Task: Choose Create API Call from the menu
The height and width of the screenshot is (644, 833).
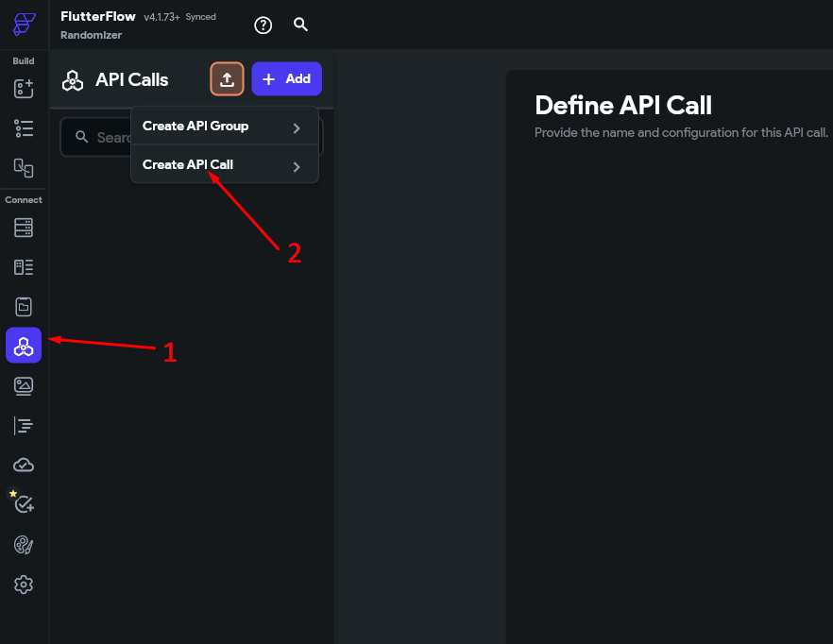Action: click(x=189, y=164)
